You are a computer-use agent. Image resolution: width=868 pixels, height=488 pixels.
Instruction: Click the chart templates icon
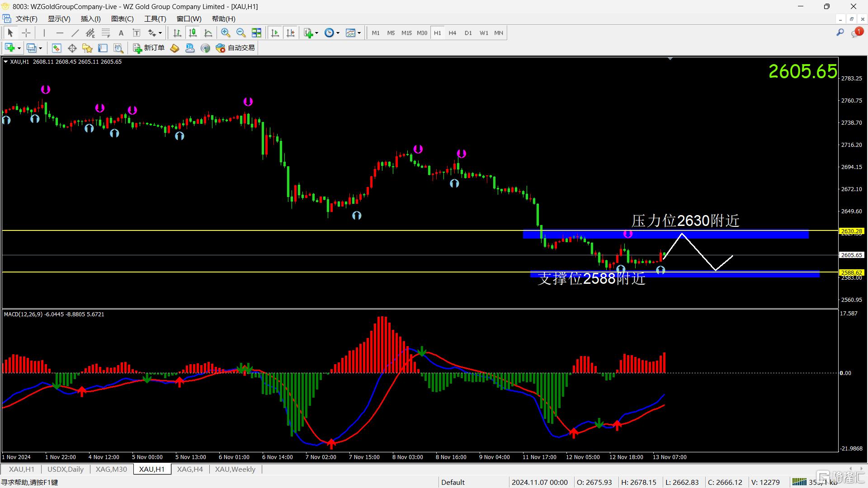tap(350, 33)
